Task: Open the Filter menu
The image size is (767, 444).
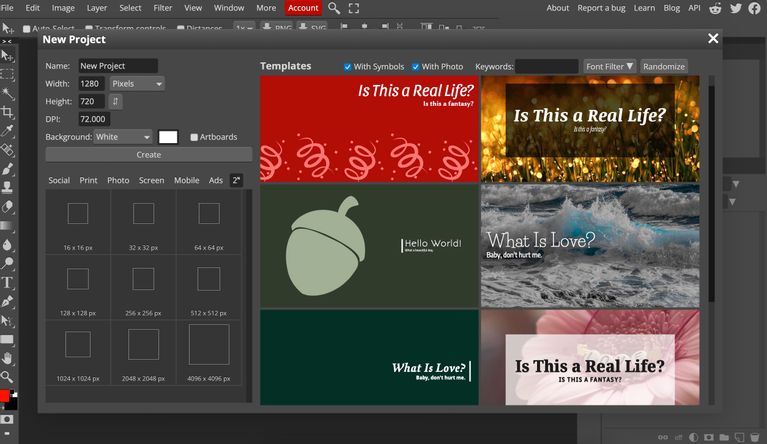Action: pos(162,8)
